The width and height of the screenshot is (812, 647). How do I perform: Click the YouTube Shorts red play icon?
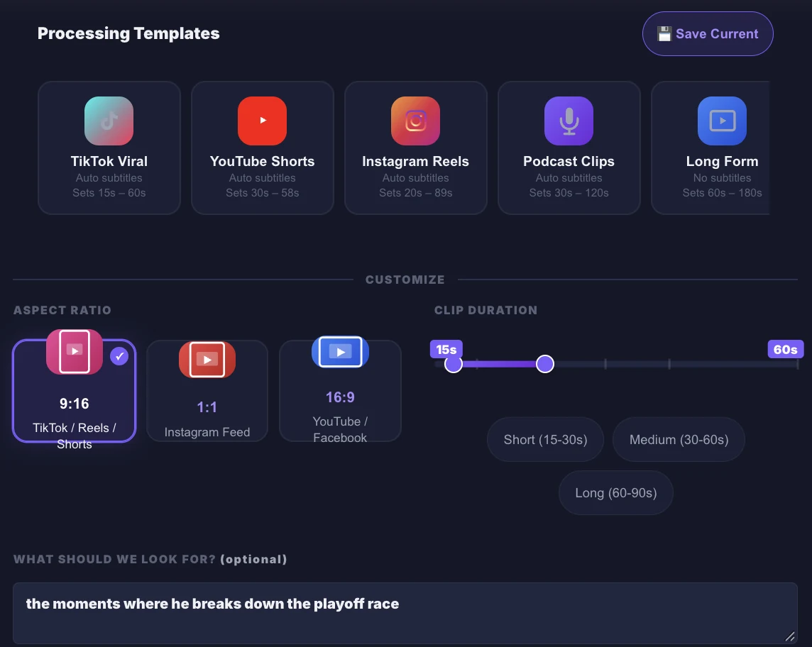tap(262, 121)
